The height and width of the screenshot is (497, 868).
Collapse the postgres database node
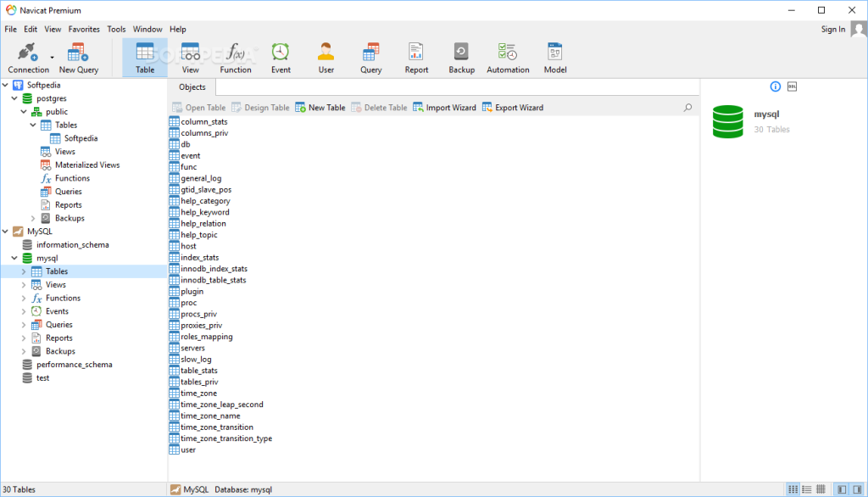[x=14, y=98]
